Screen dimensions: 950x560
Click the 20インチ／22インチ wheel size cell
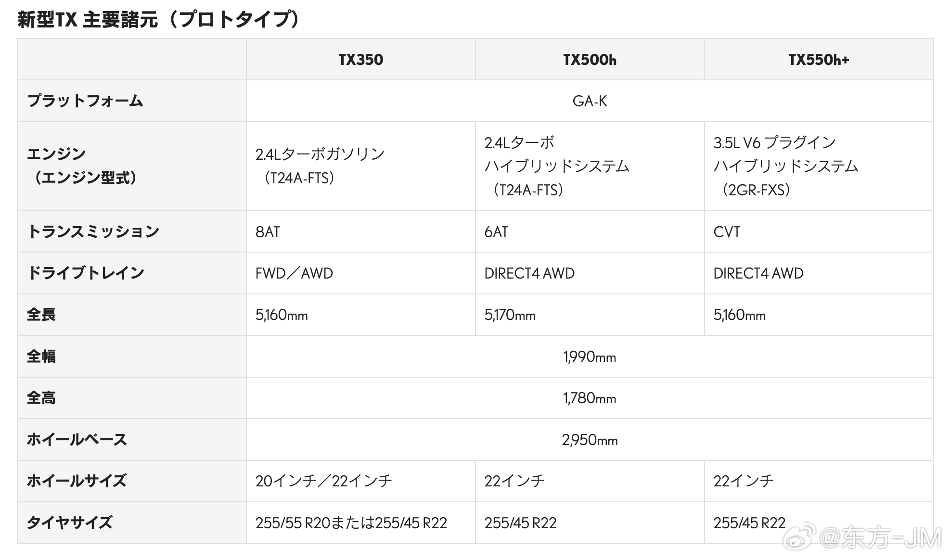323,481
